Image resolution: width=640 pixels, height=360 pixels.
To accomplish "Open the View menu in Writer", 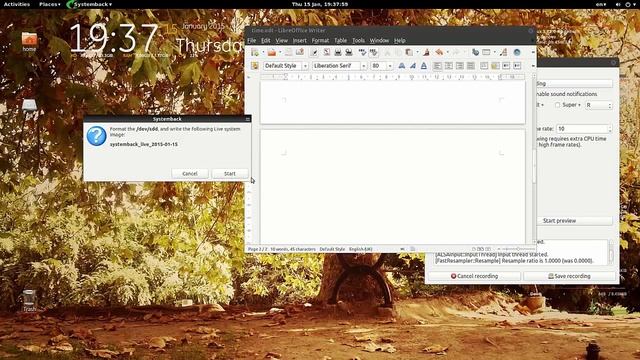I will (281, 40).
